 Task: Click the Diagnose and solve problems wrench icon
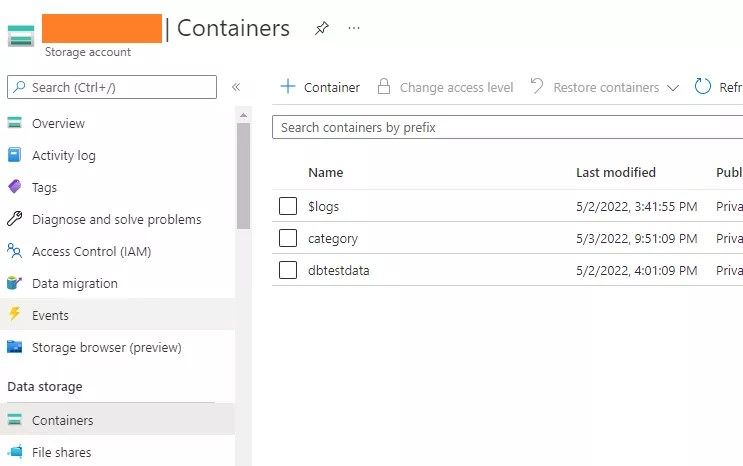(x=14, y=219)
